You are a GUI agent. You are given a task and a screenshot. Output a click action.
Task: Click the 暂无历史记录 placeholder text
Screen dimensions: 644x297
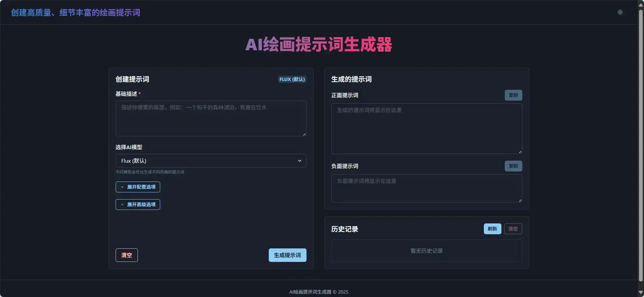[x=427, y=251]
